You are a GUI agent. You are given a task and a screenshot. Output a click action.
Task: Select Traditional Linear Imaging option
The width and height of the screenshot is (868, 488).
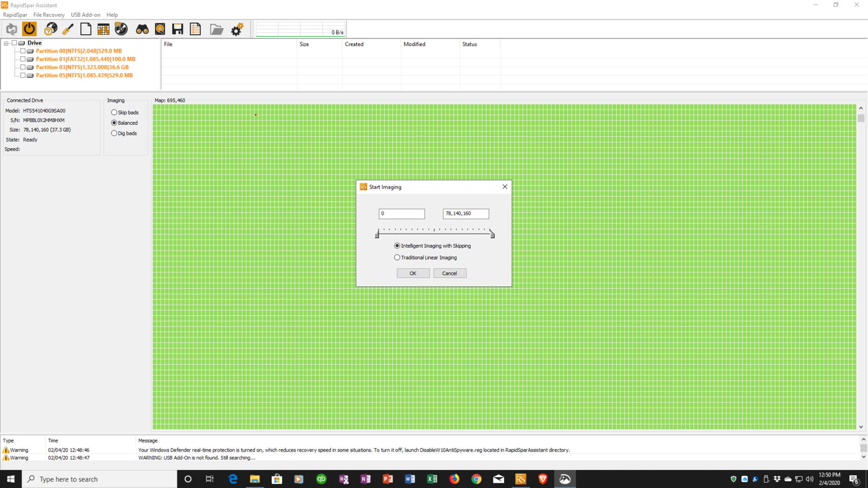click(397, 258)
